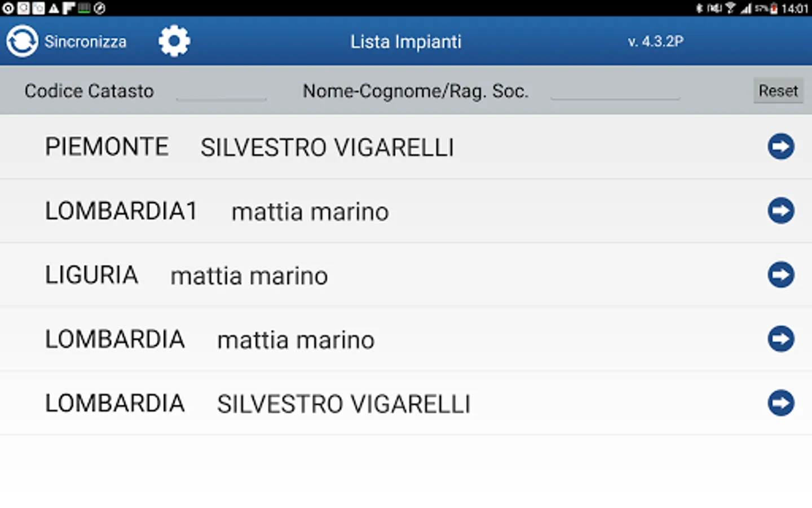812x508 pixels.
Task: Open PIEMONTE Silvestro Vigarelli arrow icon
Action: click(x=780, y=147)
